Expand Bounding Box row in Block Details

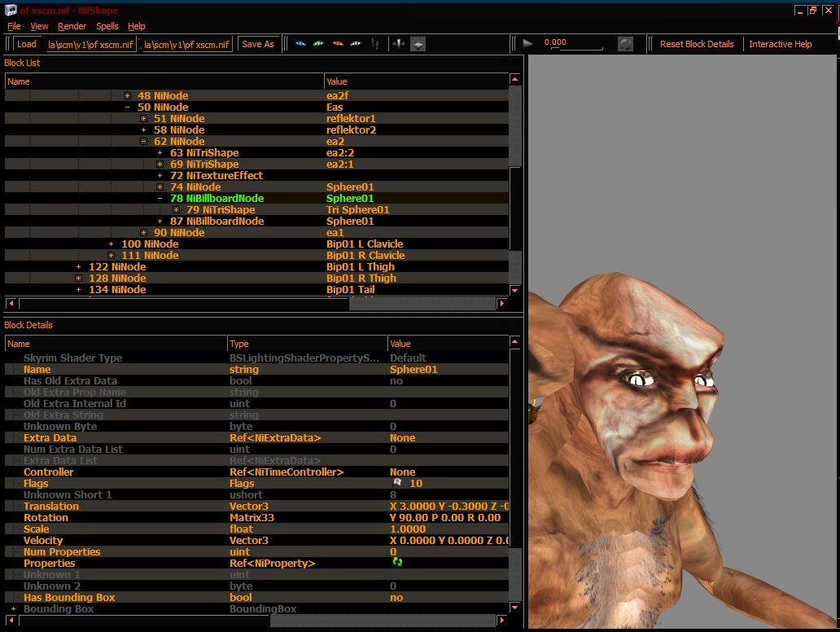[13, 608]
